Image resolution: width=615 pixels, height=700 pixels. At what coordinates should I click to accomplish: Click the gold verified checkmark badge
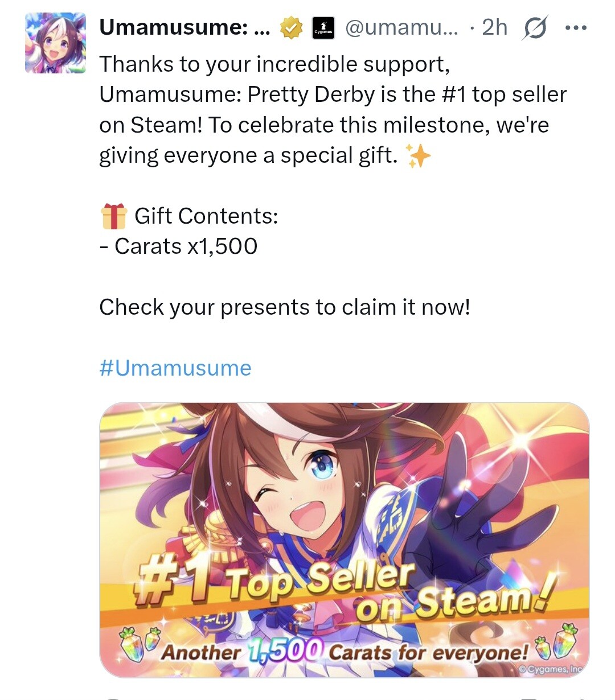point(291,27)
